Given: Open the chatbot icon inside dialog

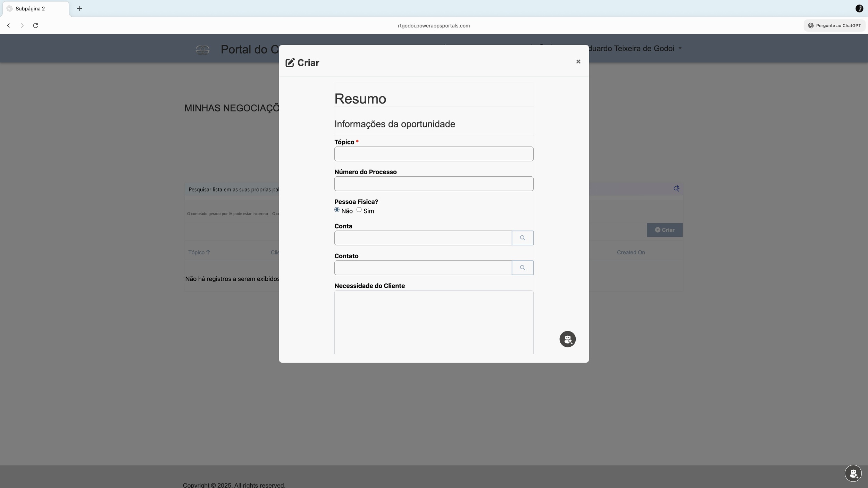Looking at the screenshot, I should [567, 339].
